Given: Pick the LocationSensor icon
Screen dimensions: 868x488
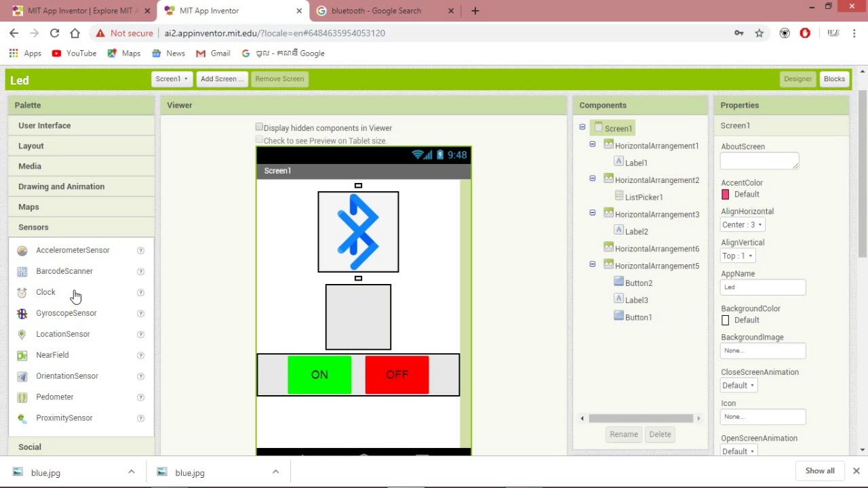Looking at the screenshot, I should [22, 335].
